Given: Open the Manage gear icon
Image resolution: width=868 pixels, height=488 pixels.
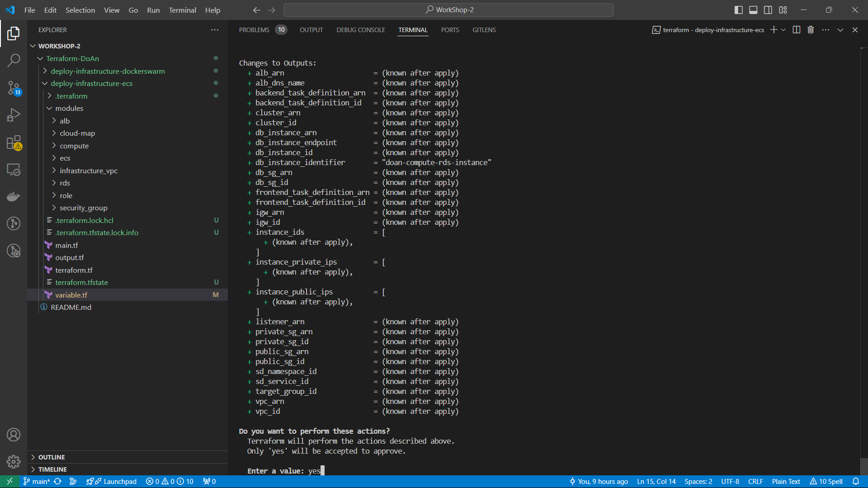Looking at the screenshot, I should (14, 462).
